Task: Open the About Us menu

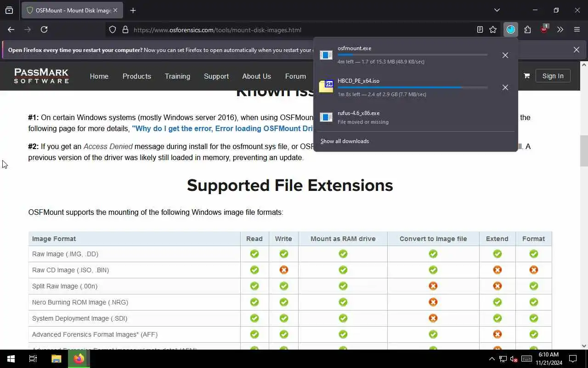Action: 257,76
